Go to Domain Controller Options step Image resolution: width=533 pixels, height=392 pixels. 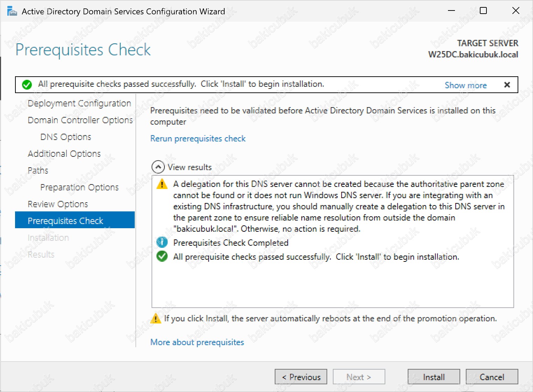(x=80, y=120)
